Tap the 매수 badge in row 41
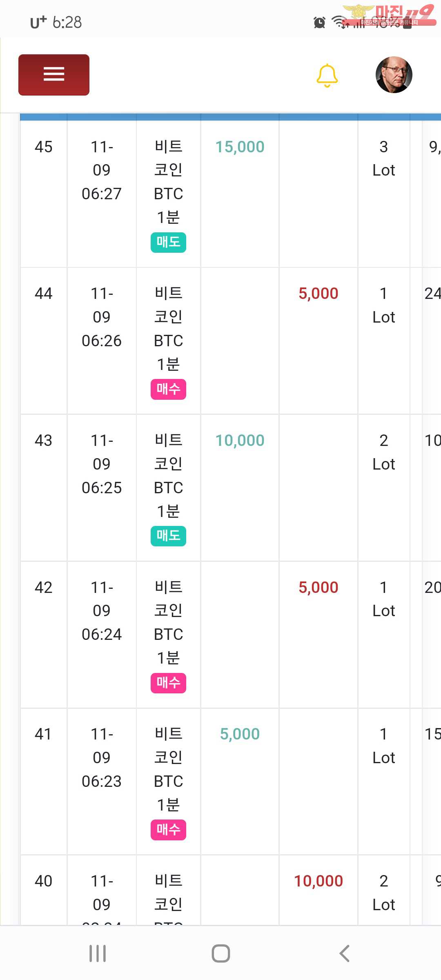 pyautogui.click(x=168, y=830)
